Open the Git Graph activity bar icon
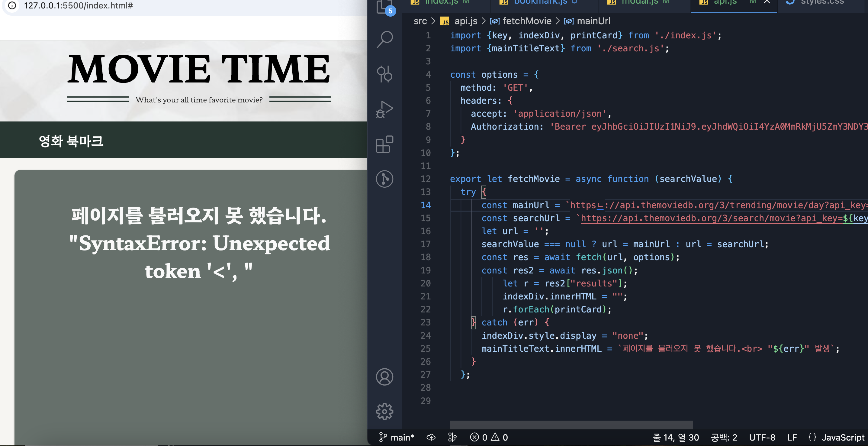 click(384, 179)
